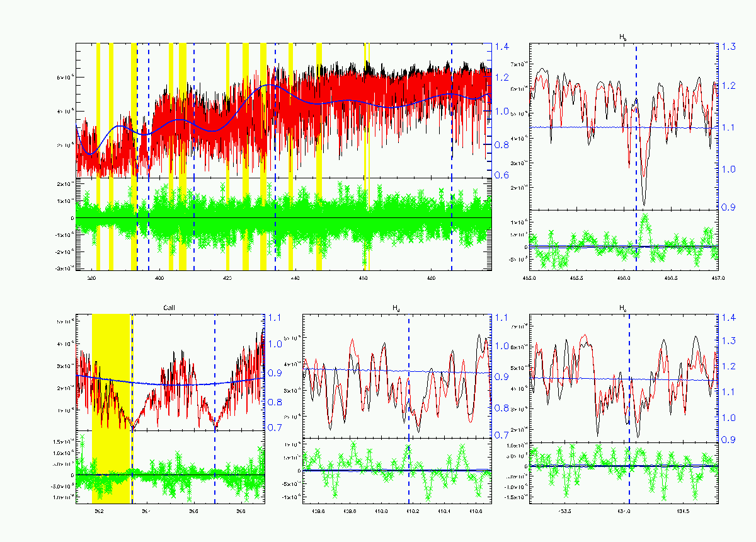
Task: Select the wide yellow band in the CaII panel
Action: pyautogui.click(x=111, y=408)
